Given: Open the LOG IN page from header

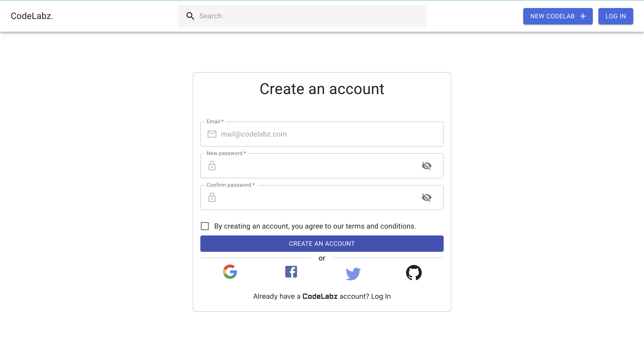Looking at the screenshot, I should click(616, 16).
